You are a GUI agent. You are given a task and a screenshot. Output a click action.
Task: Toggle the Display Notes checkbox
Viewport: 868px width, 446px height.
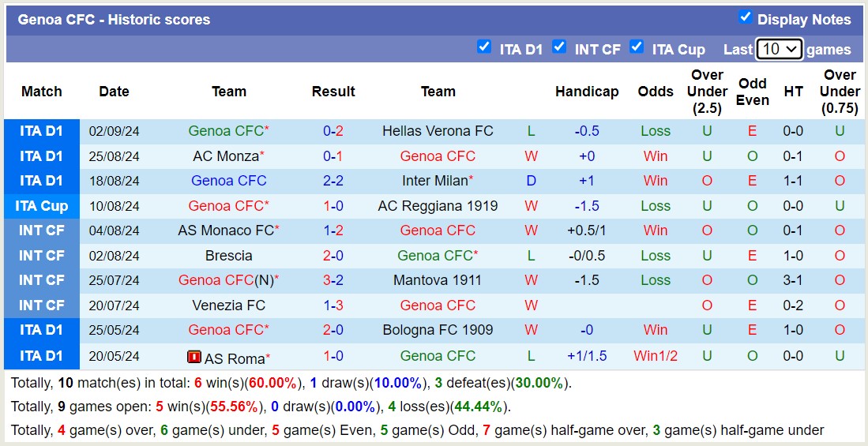[x=745, y=17]
